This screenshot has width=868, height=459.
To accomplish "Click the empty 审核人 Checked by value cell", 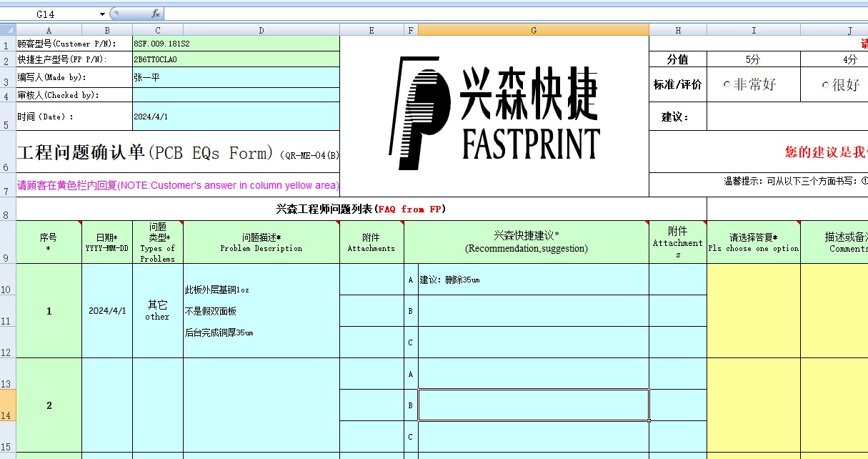I will click(x=236, y=95).
